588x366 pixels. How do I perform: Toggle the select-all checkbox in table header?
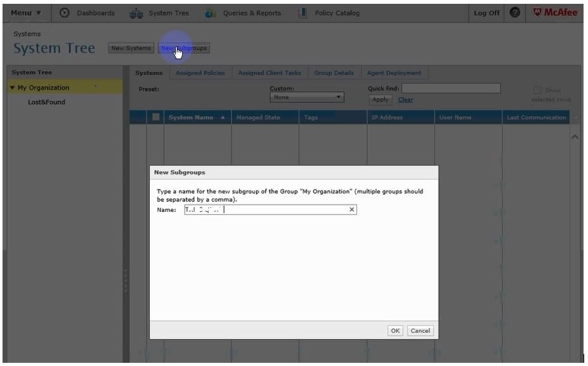click(156, 117)
